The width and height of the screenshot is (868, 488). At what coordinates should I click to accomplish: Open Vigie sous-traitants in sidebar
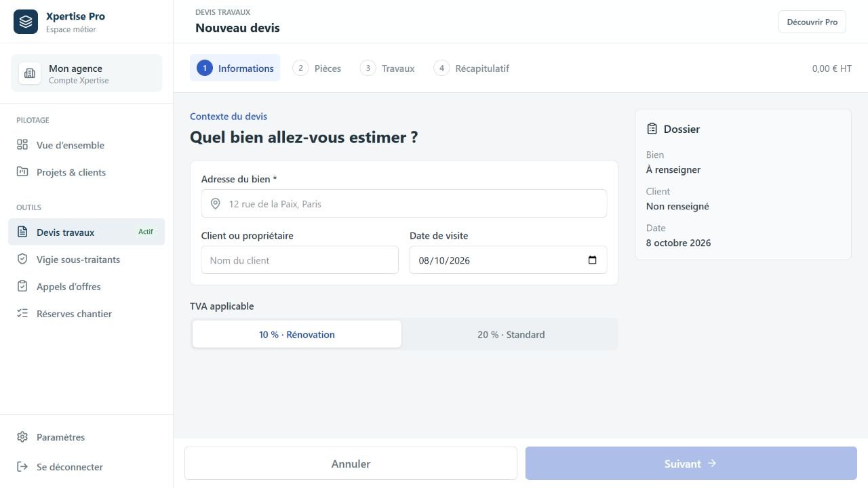click(87, 259)
